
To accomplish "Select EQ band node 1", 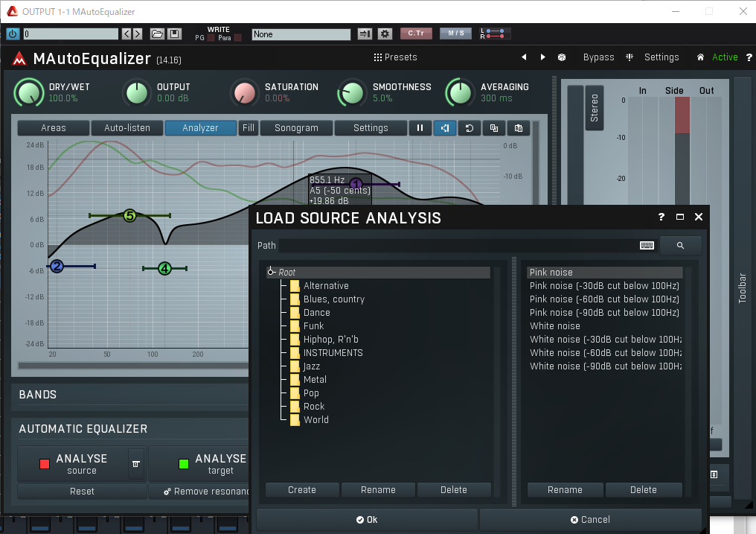I will [x=356, y=184].
